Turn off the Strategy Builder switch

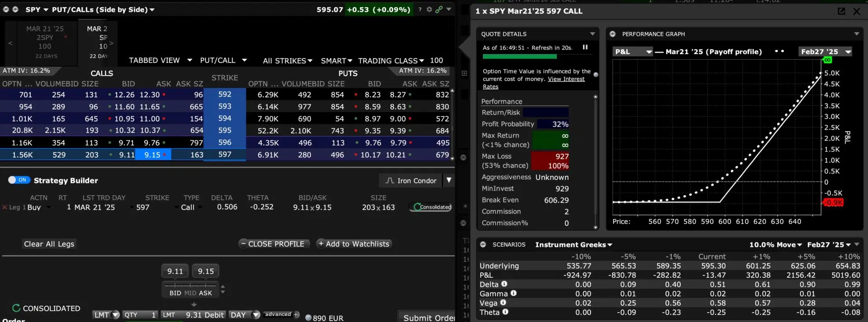19,180
